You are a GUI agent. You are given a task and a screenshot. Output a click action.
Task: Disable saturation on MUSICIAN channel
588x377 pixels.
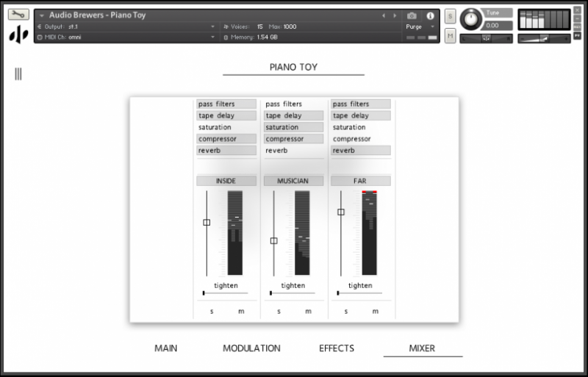(x=293, y=127)
